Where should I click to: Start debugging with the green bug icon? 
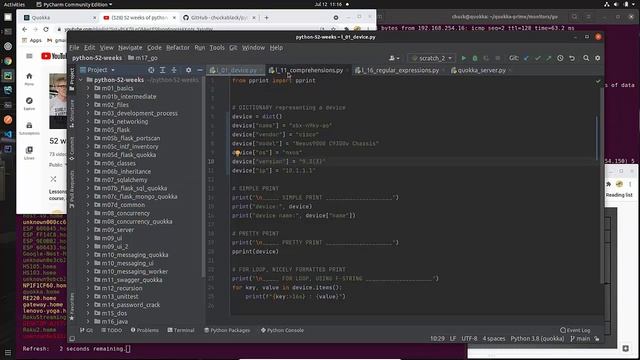pyautogui.click(x=475, y=58)
